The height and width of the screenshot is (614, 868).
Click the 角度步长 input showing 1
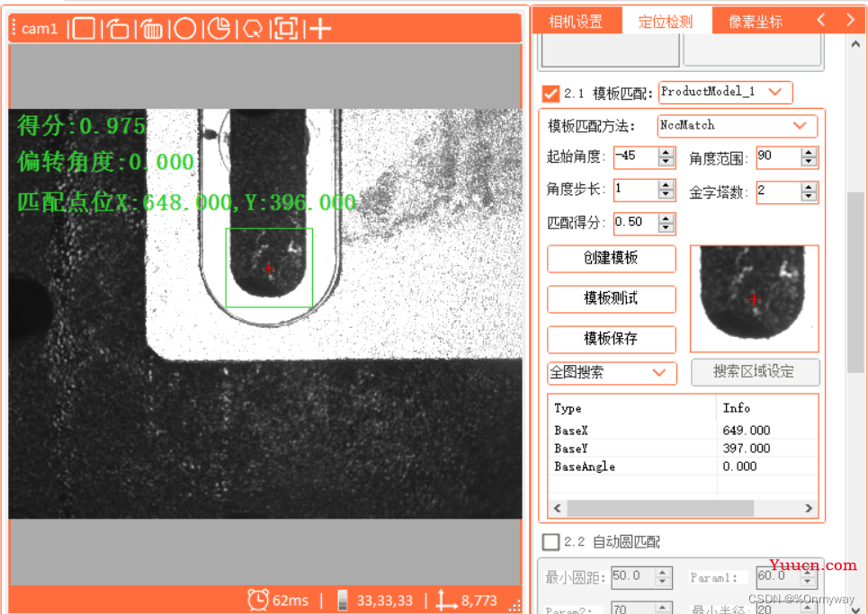point(636,191)
